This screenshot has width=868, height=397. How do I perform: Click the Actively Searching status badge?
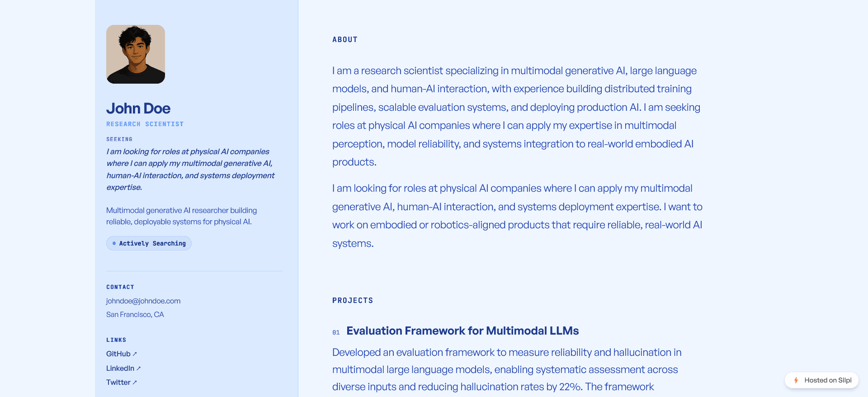click(x=149, y=243)
